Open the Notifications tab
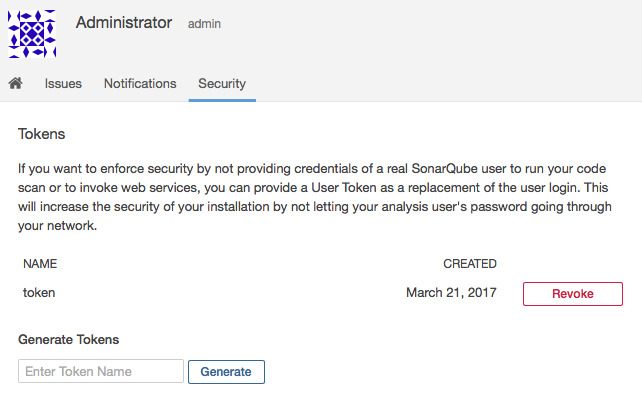 click(140, 84)
